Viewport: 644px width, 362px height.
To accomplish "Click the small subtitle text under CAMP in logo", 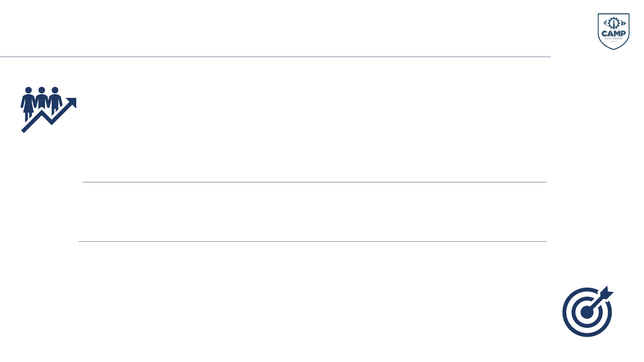I will 613,39.
